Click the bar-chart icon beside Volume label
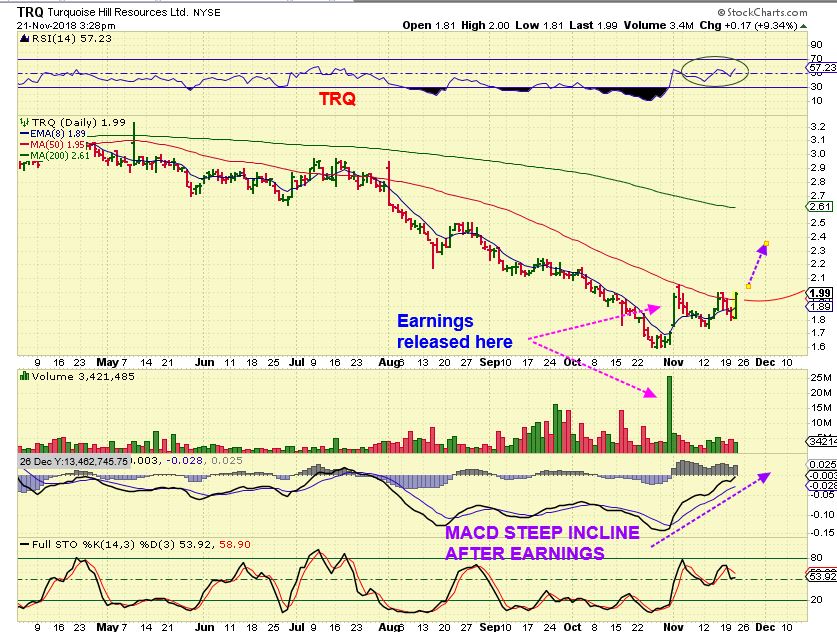837x632 pixels. [25, 376]
